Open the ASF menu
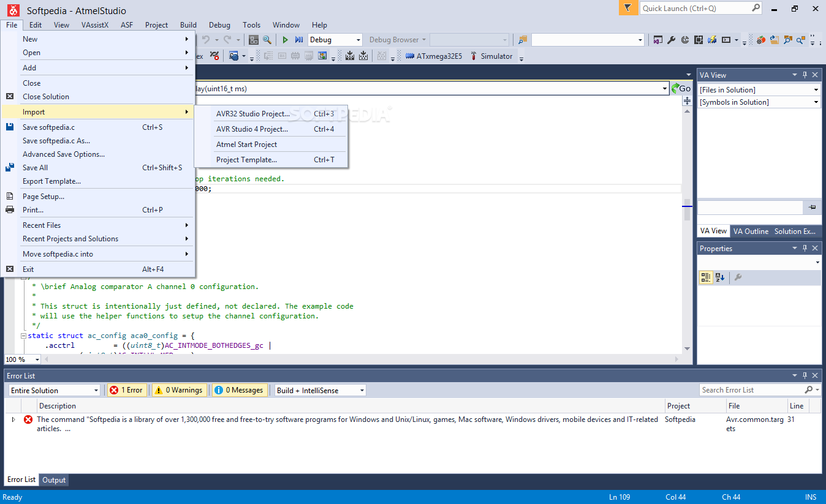The height and width of the screenshot is (504, 826). [x=127, y=25]
